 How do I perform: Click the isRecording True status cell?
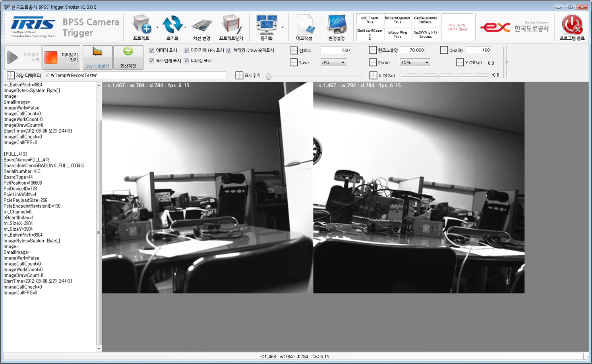coord(398,34)
